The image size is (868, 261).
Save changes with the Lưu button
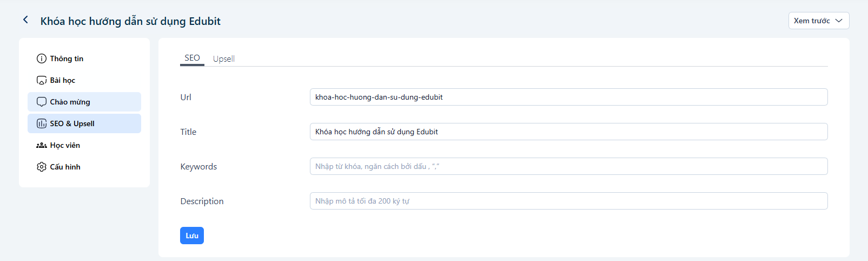tap(192, 236)
